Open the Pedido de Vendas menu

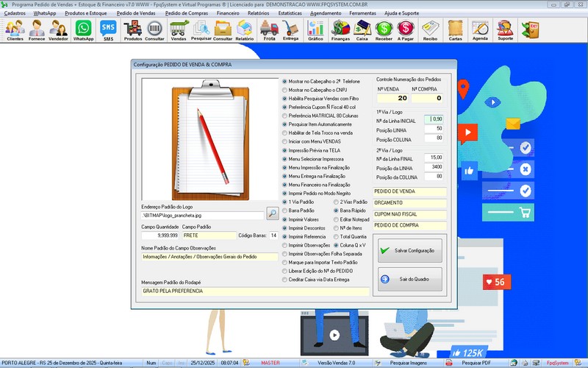click(x=136, y=13)
